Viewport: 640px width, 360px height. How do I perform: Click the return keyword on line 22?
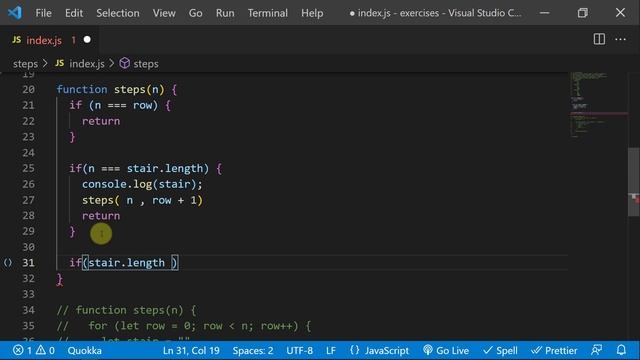(x=101, y=121)
